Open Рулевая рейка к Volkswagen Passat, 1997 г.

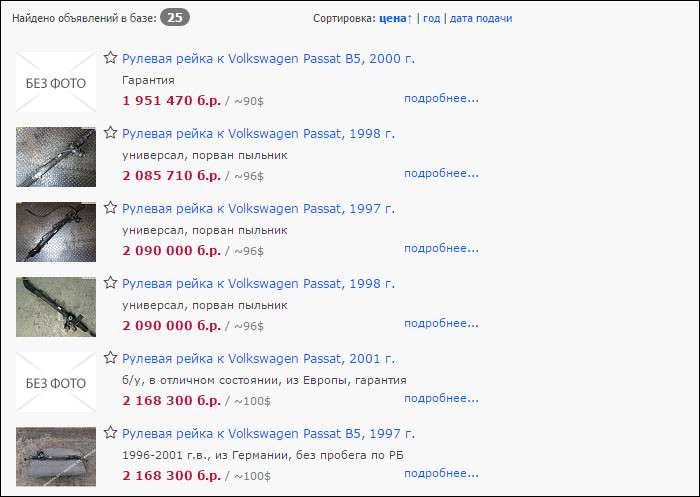coord(258,209)
